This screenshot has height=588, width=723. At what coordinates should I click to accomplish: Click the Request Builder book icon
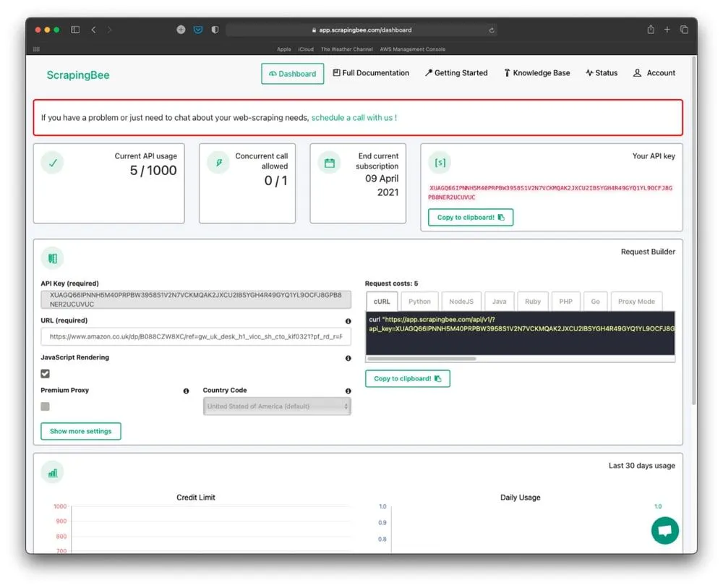[53, 258]
